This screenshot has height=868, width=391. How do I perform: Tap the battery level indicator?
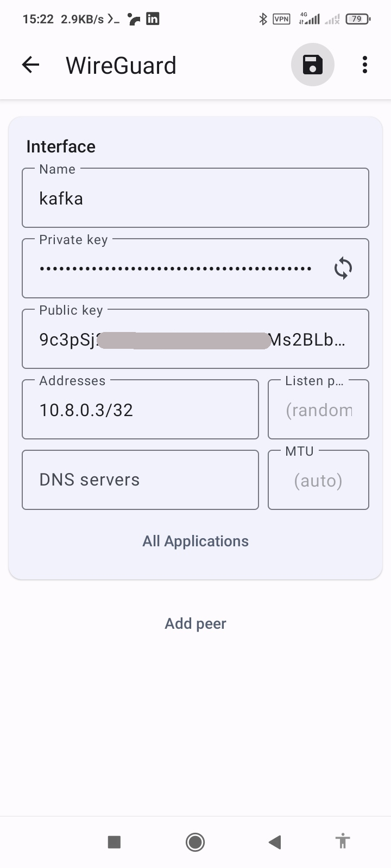[x=357, y=20]
